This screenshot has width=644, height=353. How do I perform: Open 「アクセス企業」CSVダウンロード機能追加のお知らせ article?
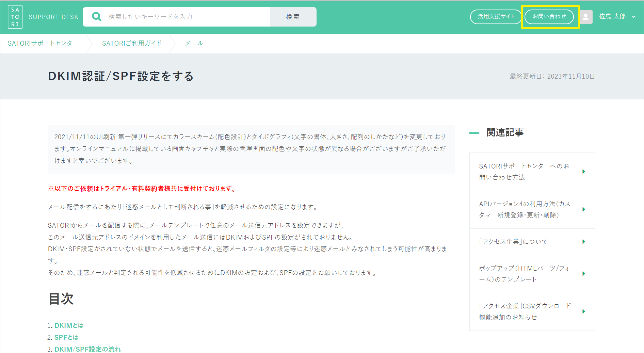point(532,312)
